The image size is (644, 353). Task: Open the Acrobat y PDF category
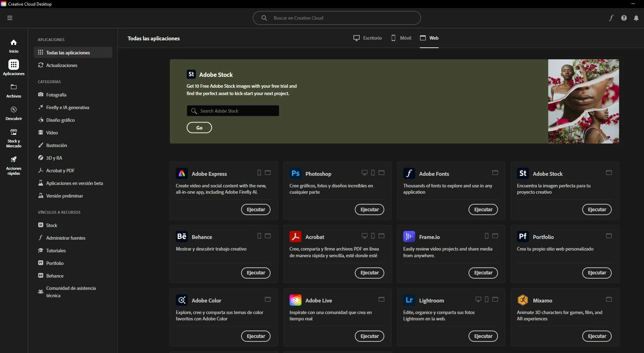(73, 171)
